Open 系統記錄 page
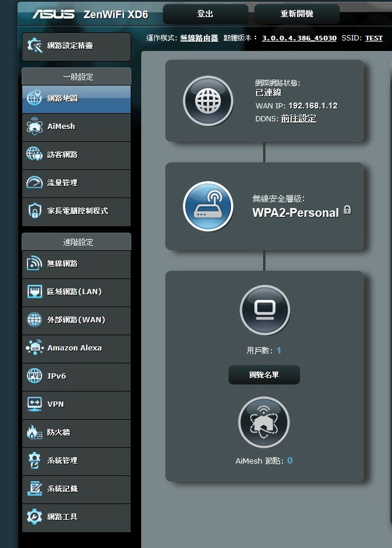The width and height of the screenshot is (392, 548). [76, 489]
